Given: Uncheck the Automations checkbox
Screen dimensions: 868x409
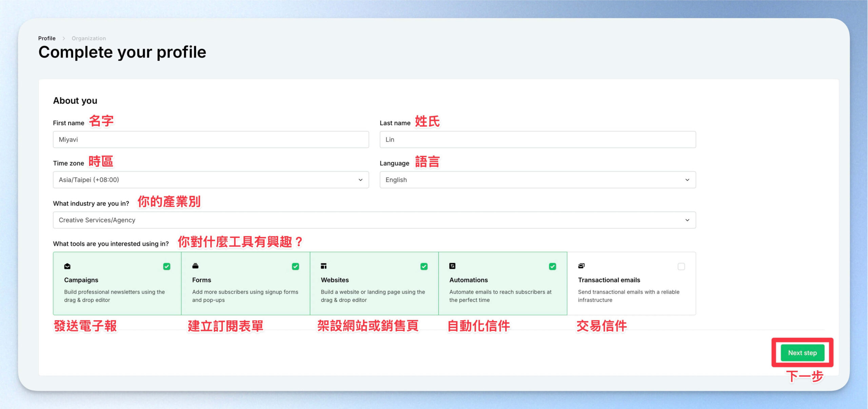Looking at the screenshot, I should coord(552,267).
